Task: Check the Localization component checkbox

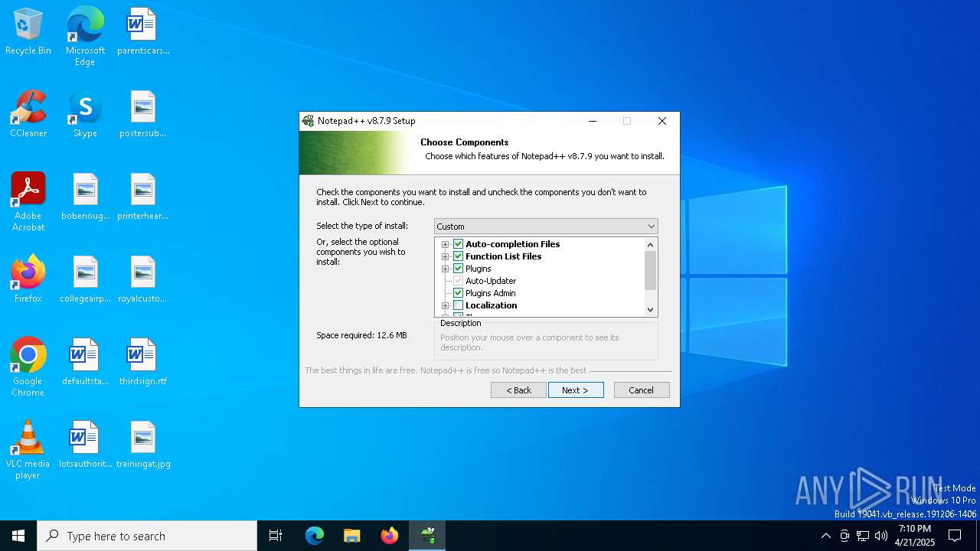Action: pyautogui.click(x=459, y=305)
